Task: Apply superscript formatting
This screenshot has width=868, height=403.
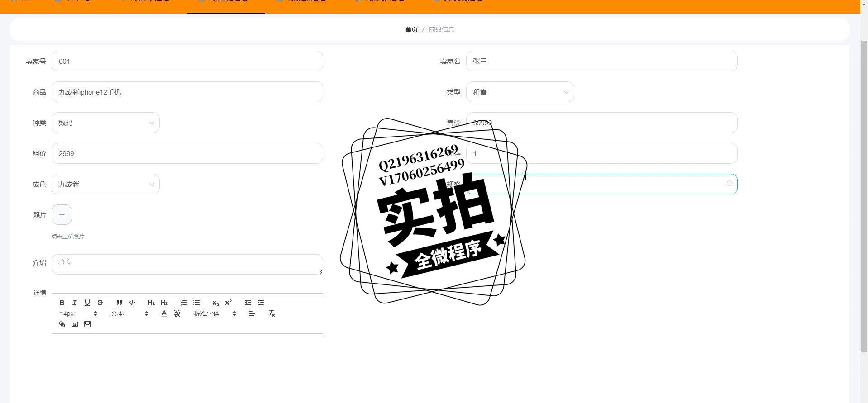Action: click(x=228, y=303)
